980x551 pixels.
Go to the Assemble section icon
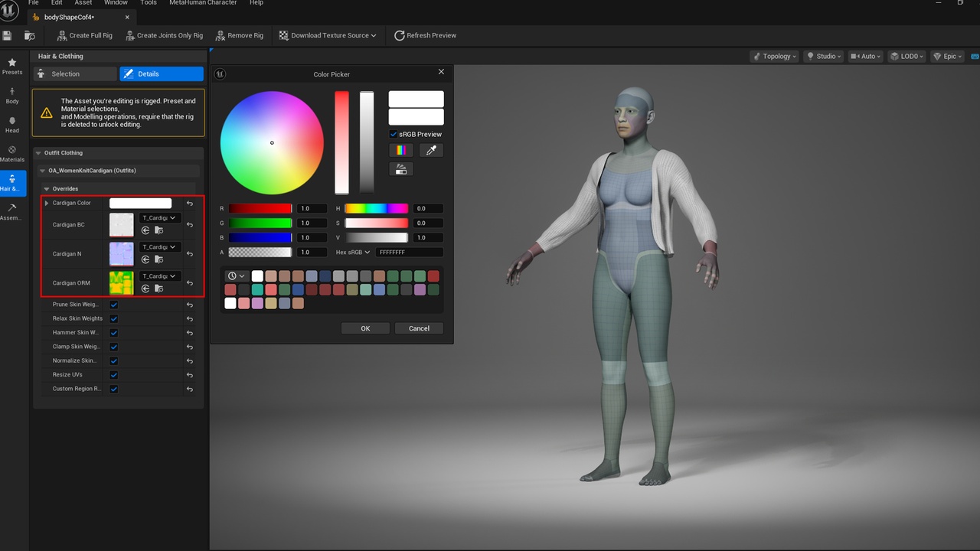pos(12,211)
